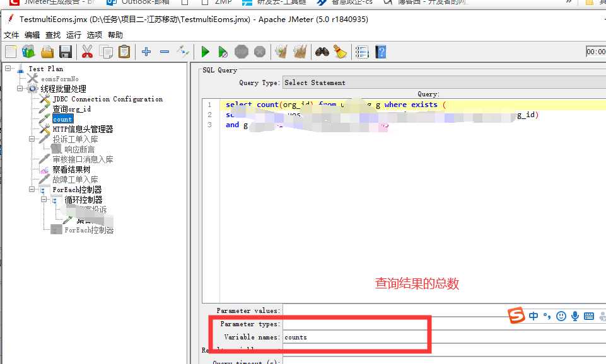This screenshot has width=606, height=364.
Task: Open the Query Type dropdown
Action: (445, 82)
